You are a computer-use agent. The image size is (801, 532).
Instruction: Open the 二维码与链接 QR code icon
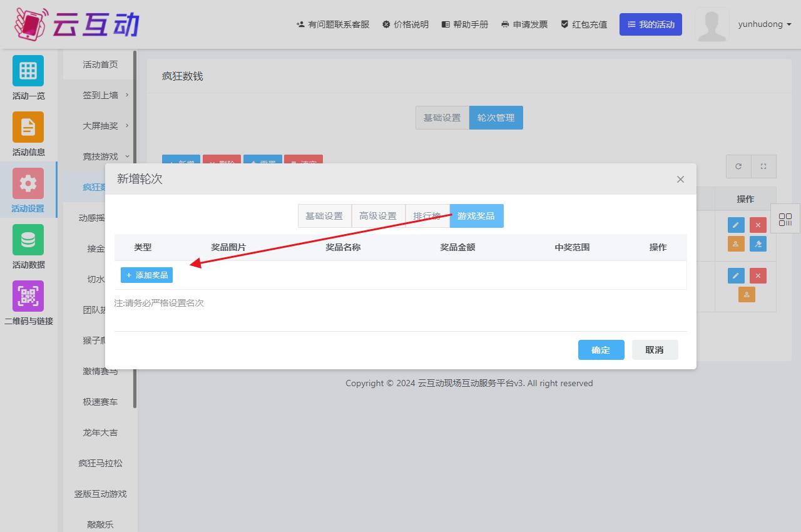coord(28,296)
